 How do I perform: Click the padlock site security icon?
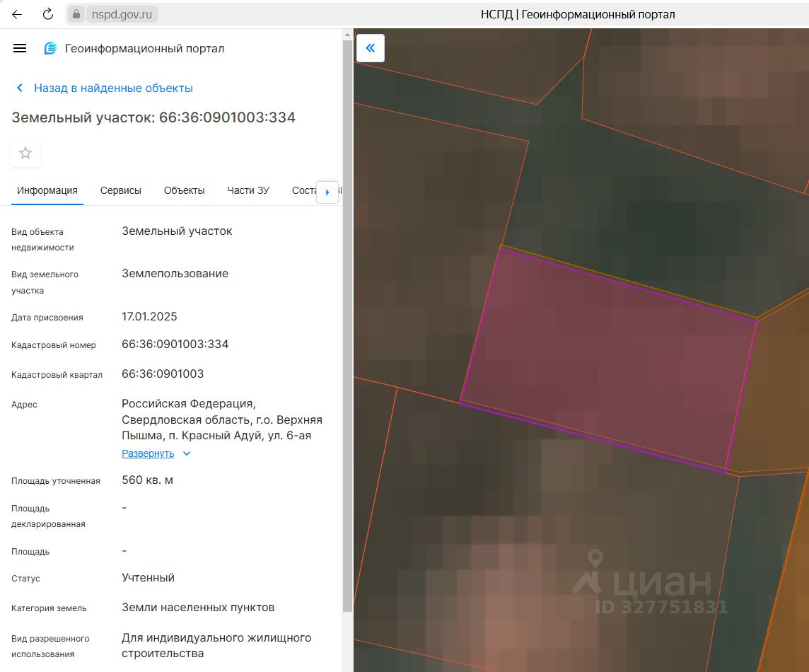(x=76, y=14)
